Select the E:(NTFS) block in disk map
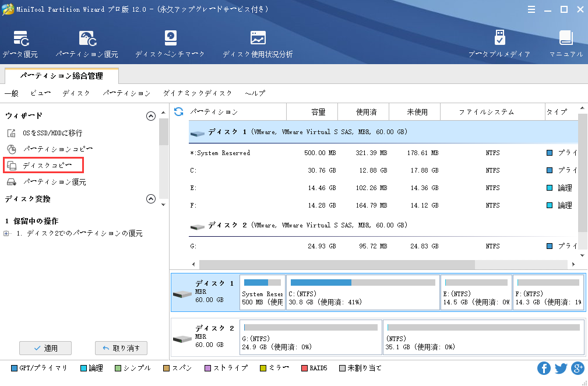Image resolution: width=588 pixels, height=386 pixels. tap(476, 293)
